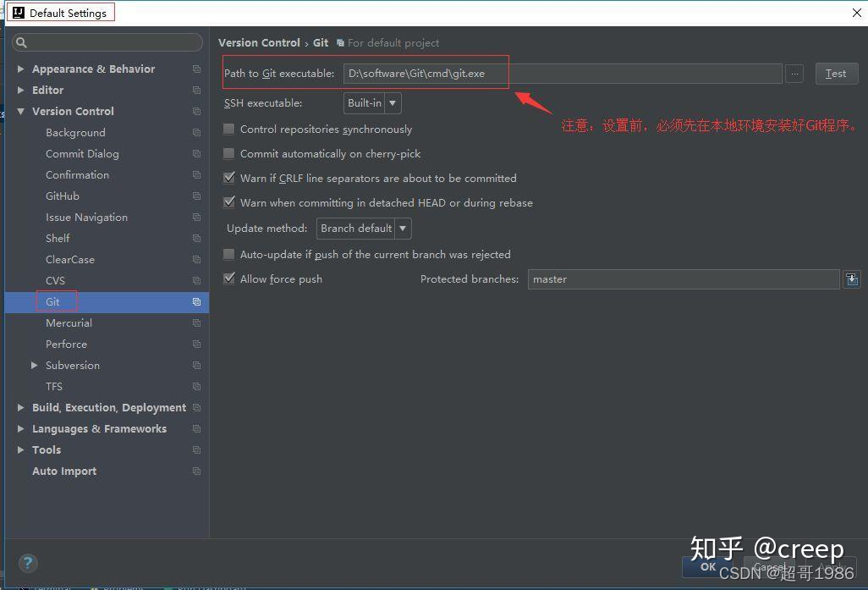Viewport: 868px width, 590px height.
Task: Click the shared-settings icon beside GitHub entry
Action: 195,196
